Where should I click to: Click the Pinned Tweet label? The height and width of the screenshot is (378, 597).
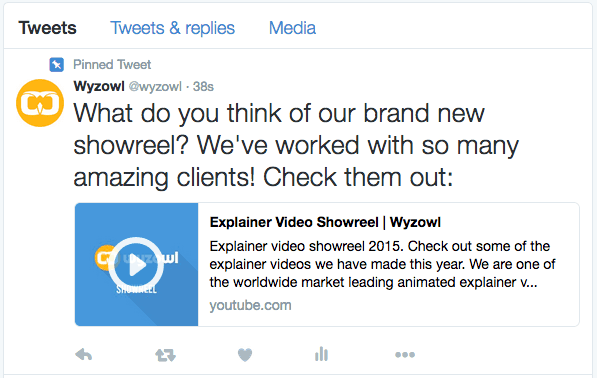point(112,64)
